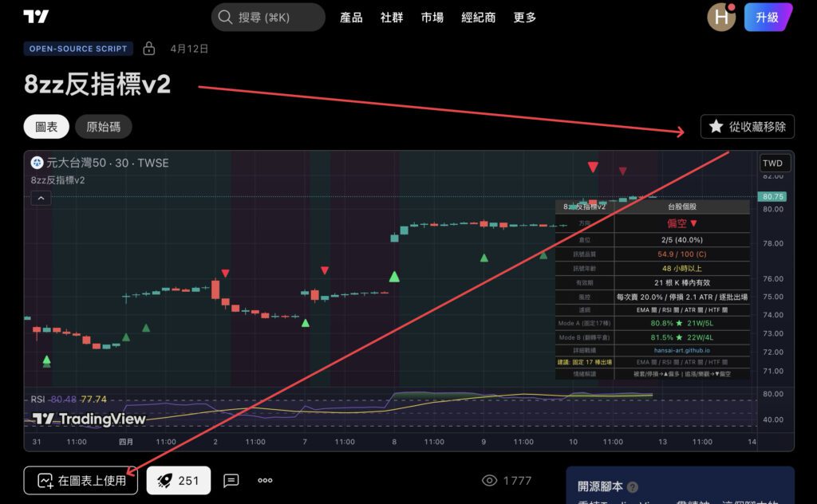Click the OPEN-SOURCE SCRIPT badge
The width and height of the screenshot is (817, 504).
[78, 49]
